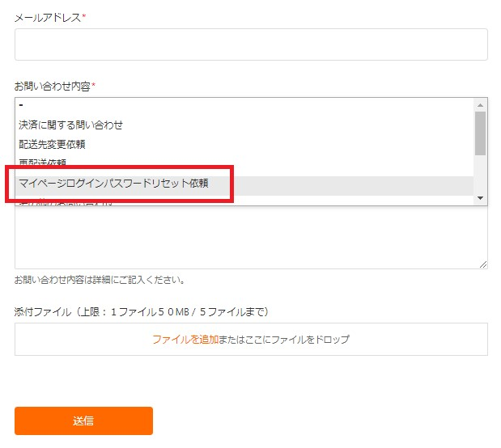Screen dimensions: 501x448
Task: Click the 添付ファイル upload limit label
Action: pyautogui.click(x=141, y=311)
